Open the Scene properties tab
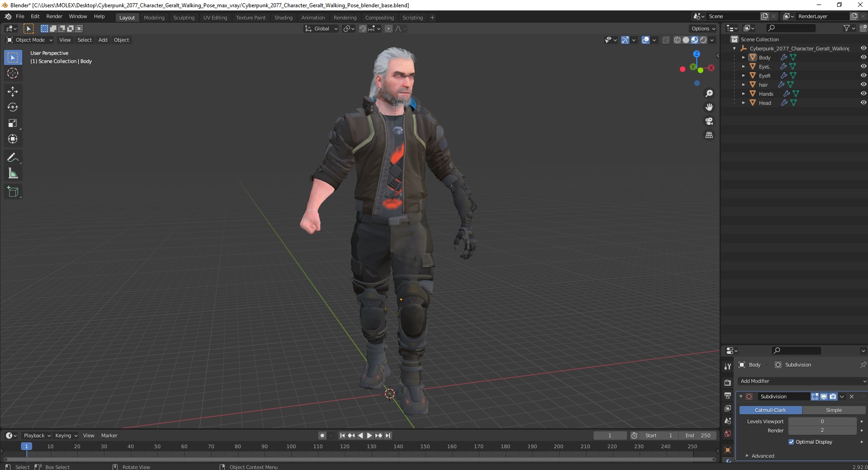 [x=728, y=421]
